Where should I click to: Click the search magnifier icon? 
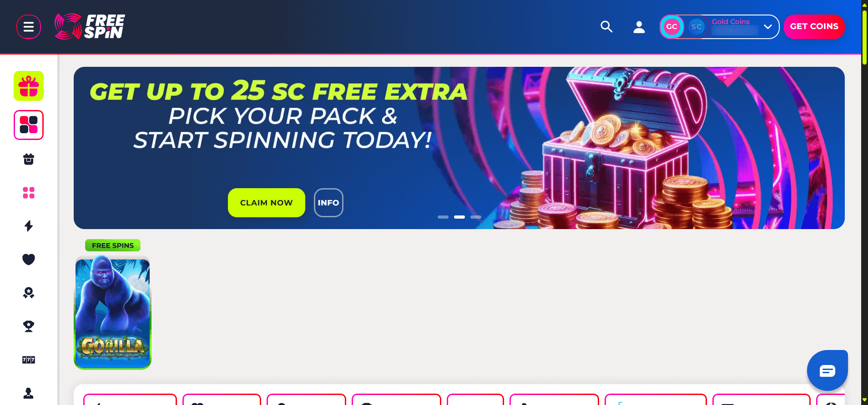click(606, 27)
